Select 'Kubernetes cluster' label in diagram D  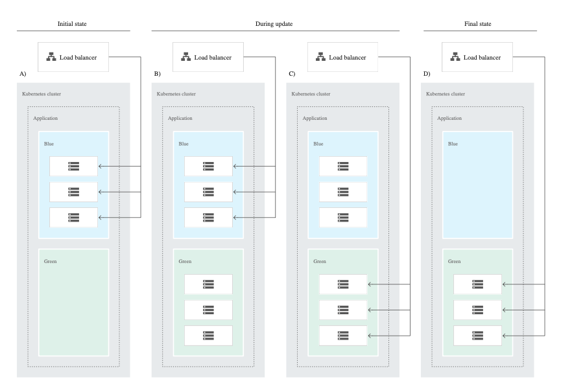click(446, 94)
